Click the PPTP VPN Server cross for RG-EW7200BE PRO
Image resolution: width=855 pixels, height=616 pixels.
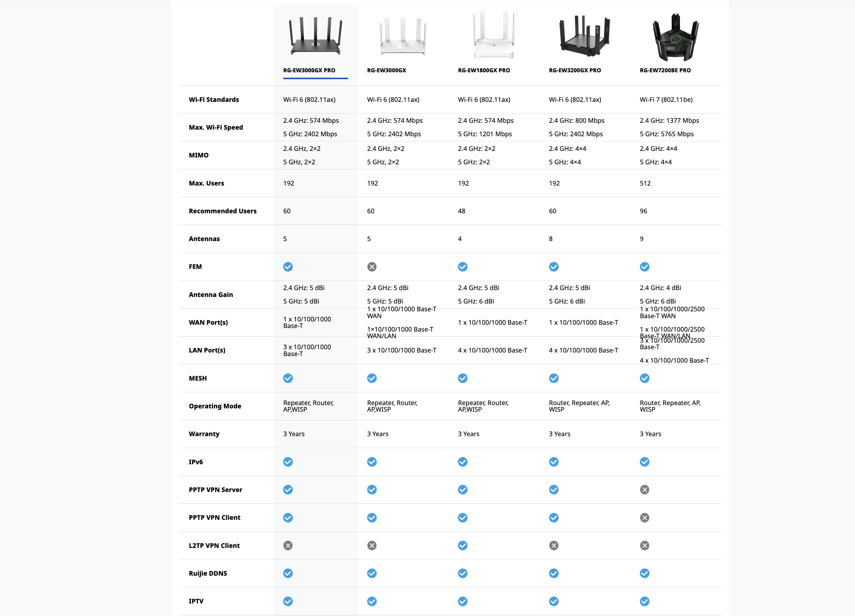pos(644,490)
